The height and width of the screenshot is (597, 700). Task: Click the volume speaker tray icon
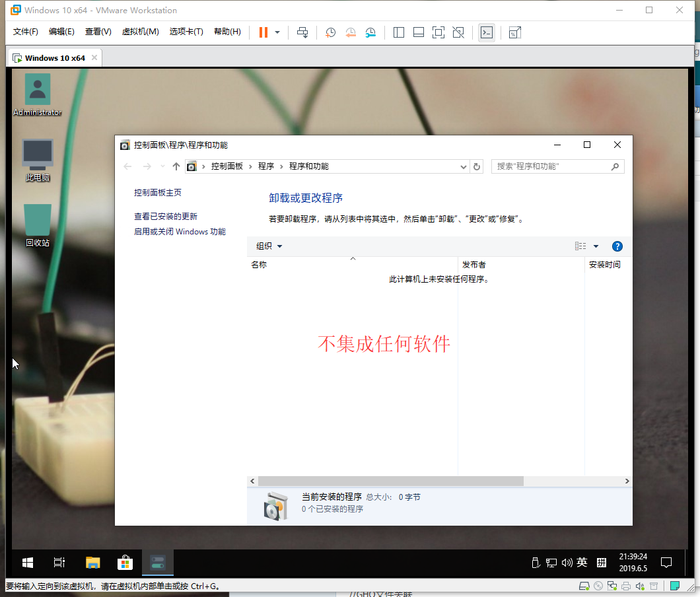click(x=567, y=563)
